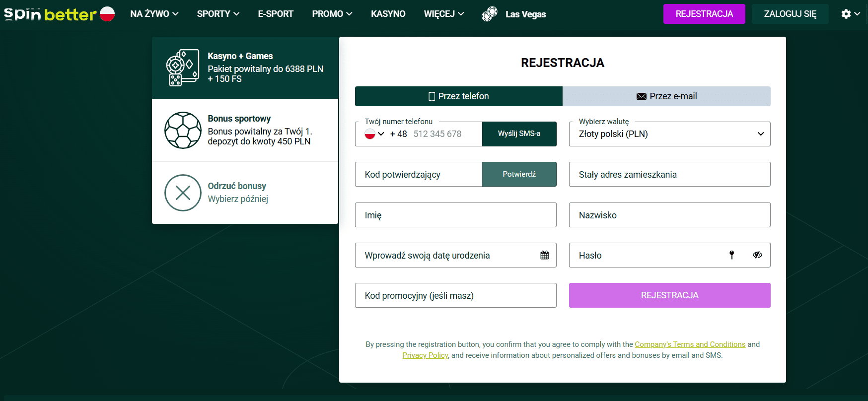Expand the Polish flag country code selector

click(x=374, y=134)
